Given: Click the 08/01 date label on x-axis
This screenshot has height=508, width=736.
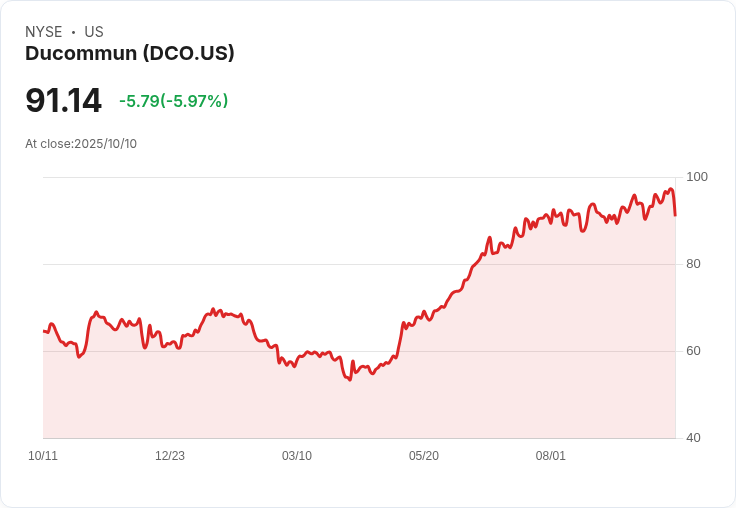Looking at the screenshot, I should (x=551, y=456).
